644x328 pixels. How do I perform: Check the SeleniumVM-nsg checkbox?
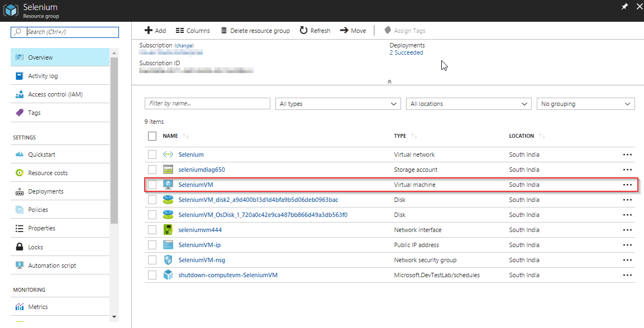pos(152,260)
